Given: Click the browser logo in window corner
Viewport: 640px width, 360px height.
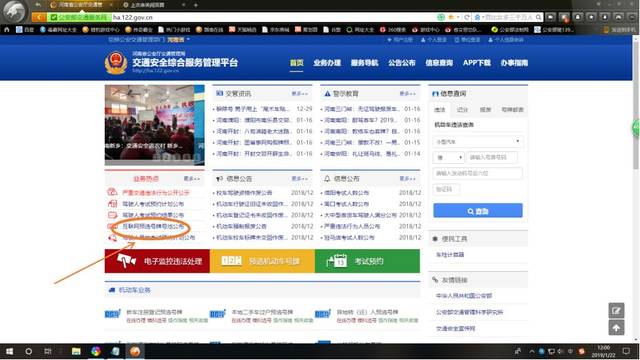Looking at the screenshot, I should point(15,11).
